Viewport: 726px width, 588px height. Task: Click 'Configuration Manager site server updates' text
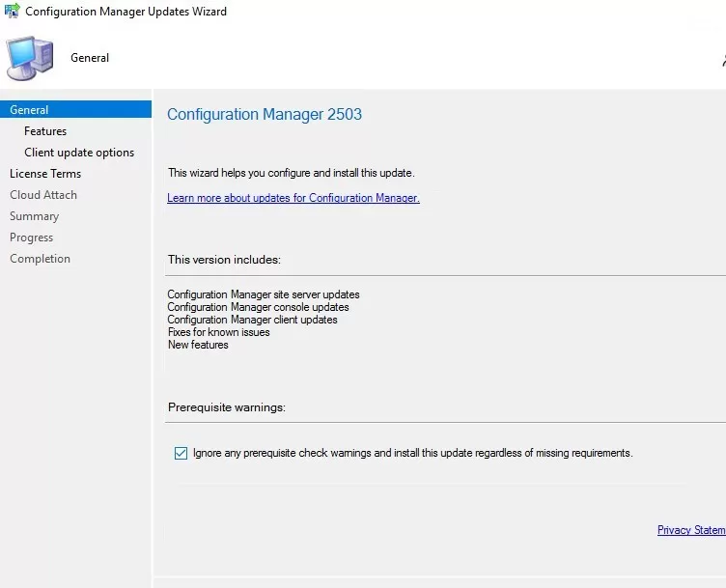coord(264,294)
